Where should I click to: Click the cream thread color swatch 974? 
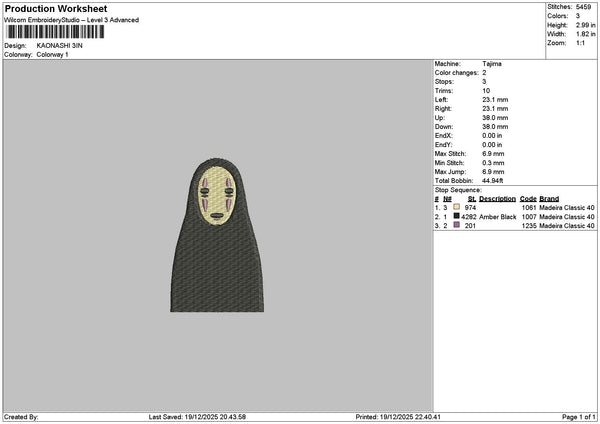click(x=456, y=207)
